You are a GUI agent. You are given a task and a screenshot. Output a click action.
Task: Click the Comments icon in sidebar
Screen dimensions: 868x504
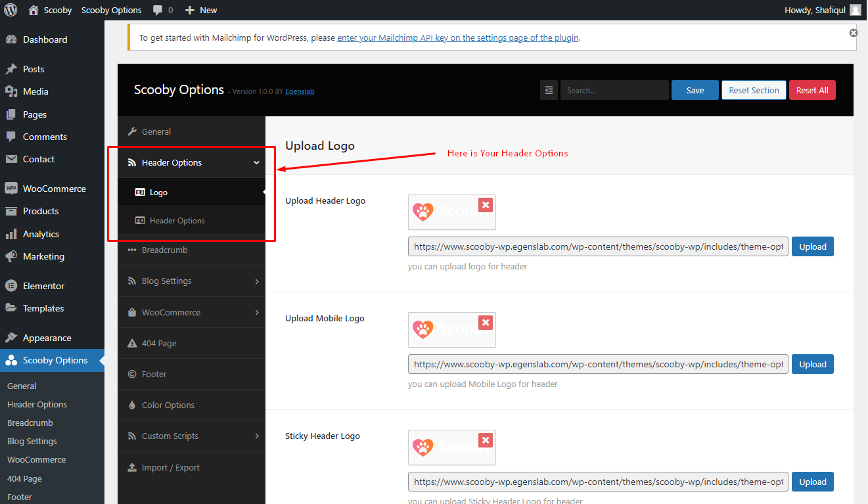tap(11, 137)
